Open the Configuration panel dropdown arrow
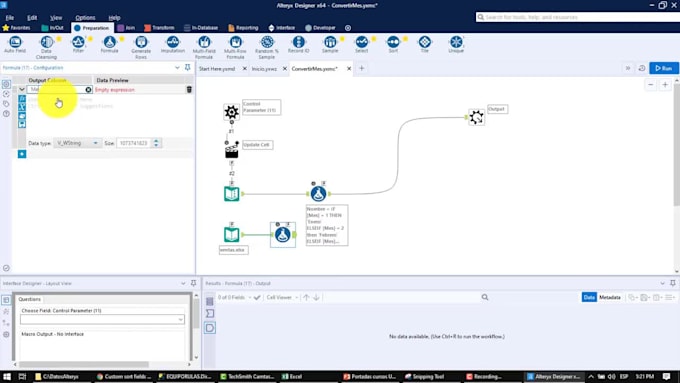Viewport: 680px width, 383px height. click(177, 68)
